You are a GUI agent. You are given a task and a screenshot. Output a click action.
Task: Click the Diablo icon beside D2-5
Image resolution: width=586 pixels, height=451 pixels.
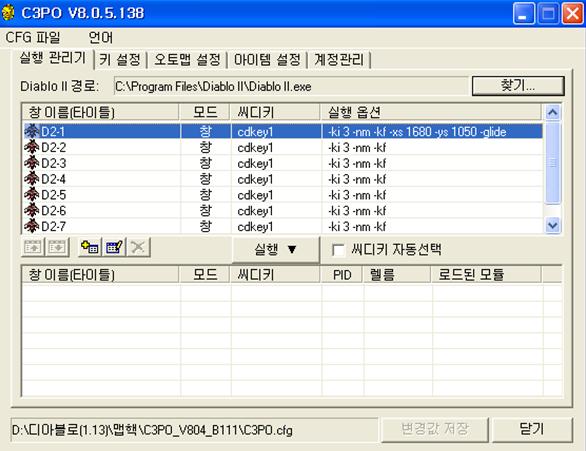(32, 195)
